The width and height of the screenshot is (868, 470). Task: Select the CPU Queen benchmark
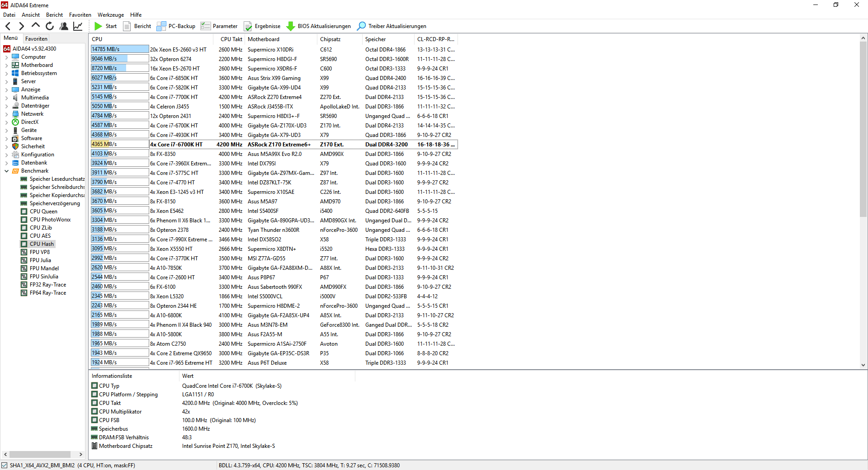tap(43, 211)
